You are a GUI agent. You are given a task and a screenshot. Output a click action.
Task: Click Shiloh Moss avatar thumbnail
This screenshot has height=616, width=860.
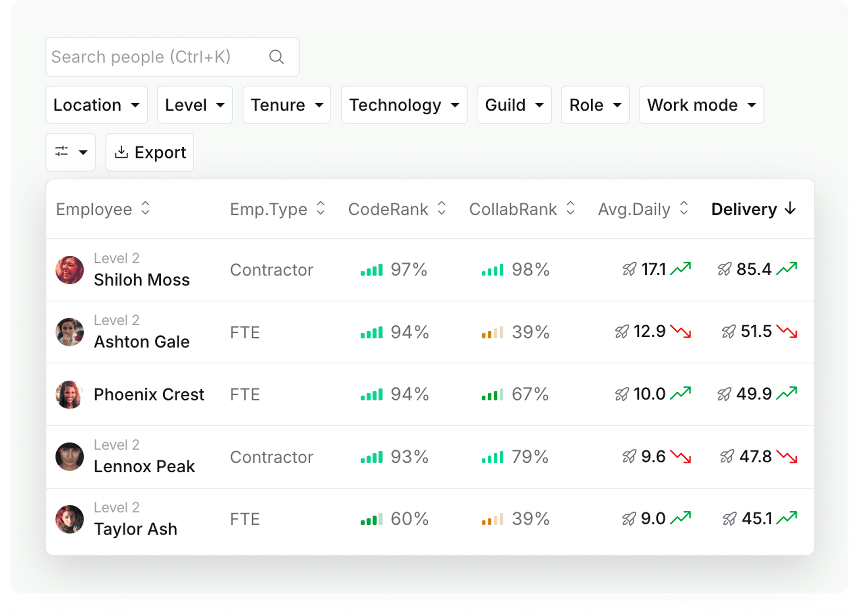[70, 270]
